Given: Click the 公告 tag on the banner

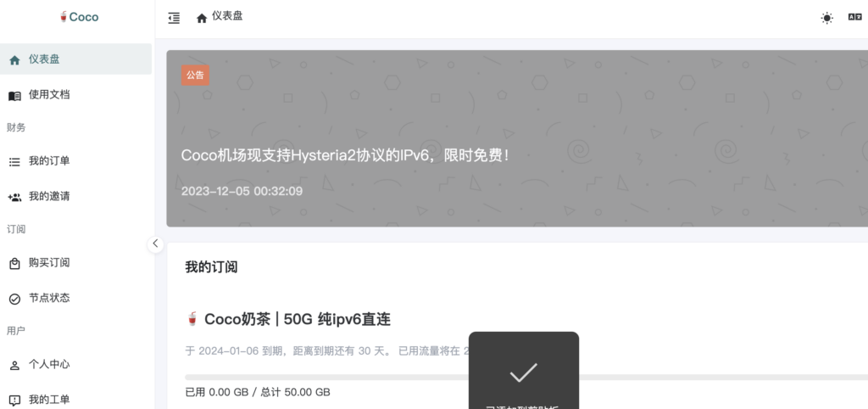Looking at the screenshot, I should click(x=196, y=76).
